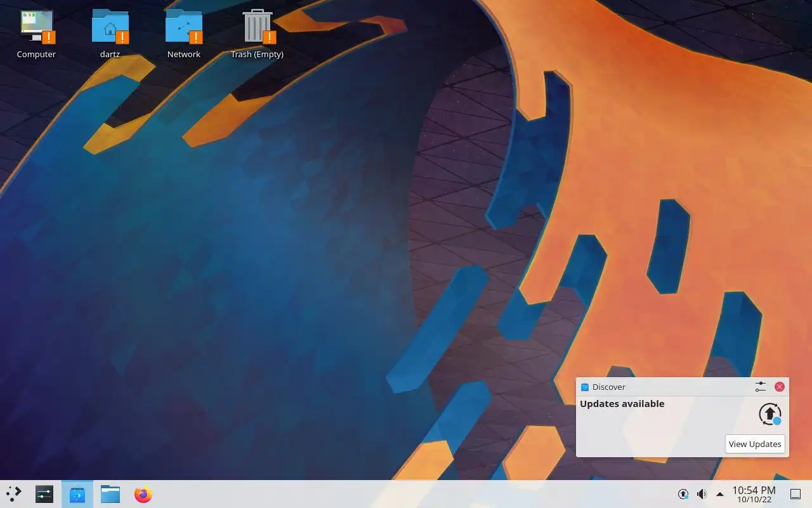Image resolution: width=812 pixels, height=508 pixels.
Task: Open the audio volume tray icon
Action: point(702,494)
